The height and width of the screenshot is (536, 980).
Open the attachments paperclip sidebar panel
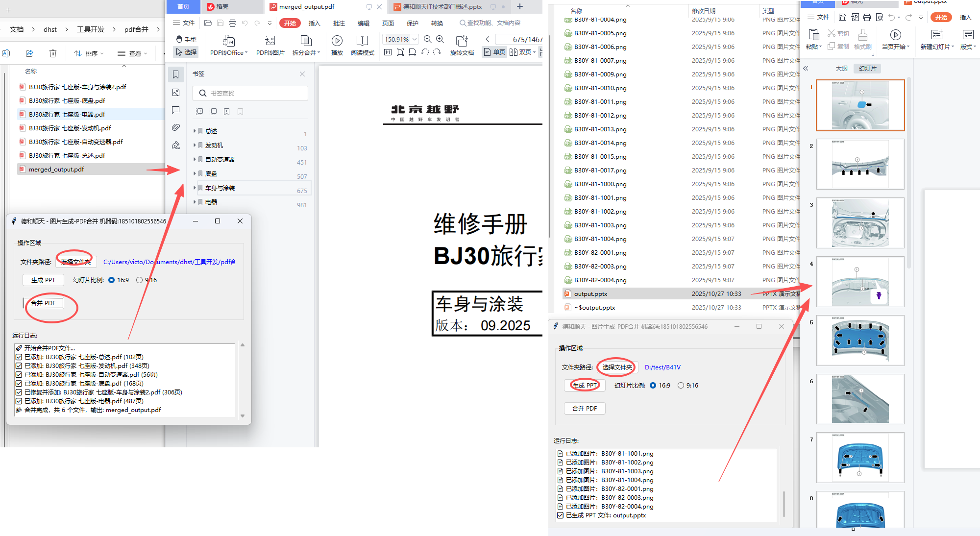tap(176, 127)
